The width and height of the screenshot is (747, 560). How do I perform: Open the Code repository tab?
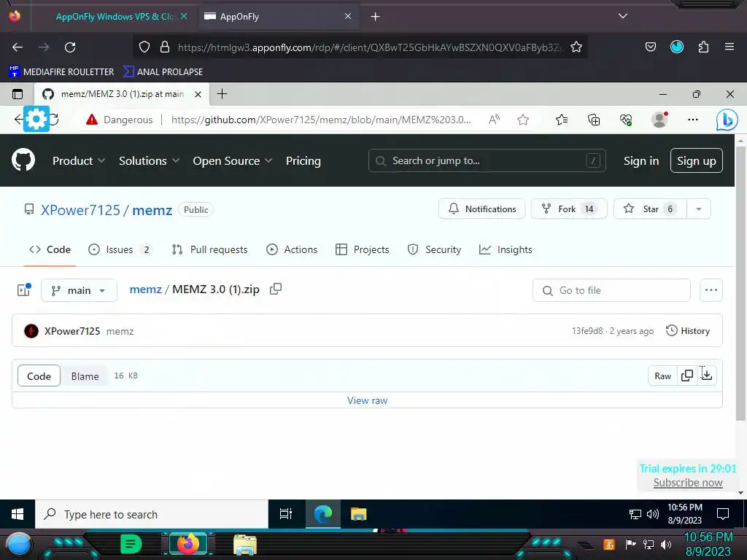(x=50, y=249)
